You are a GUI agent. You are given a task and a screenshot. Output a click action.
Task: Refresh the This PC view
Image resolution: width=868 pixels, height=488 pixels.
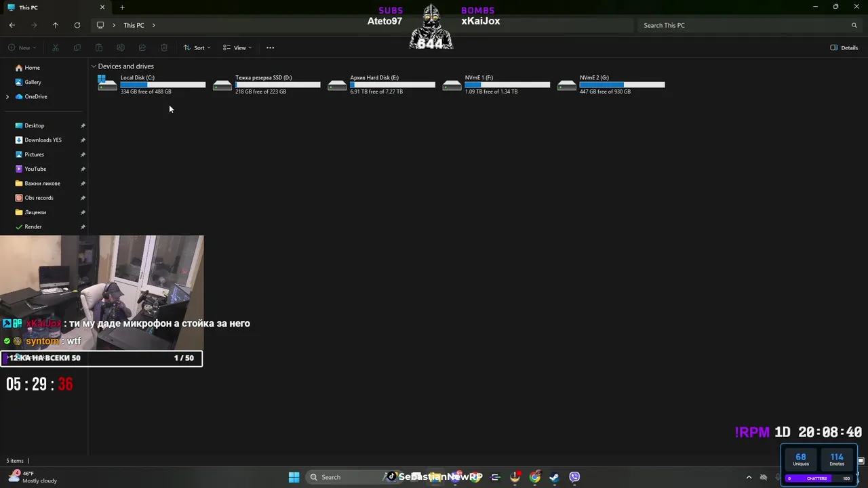(x=77, y=25)
